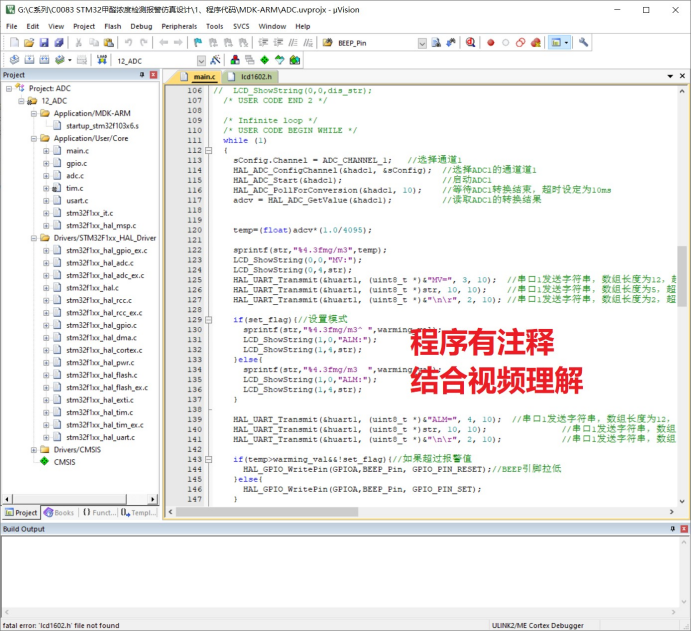Click the Enable/Disable Breakpoint icon

tap(505, 42)
